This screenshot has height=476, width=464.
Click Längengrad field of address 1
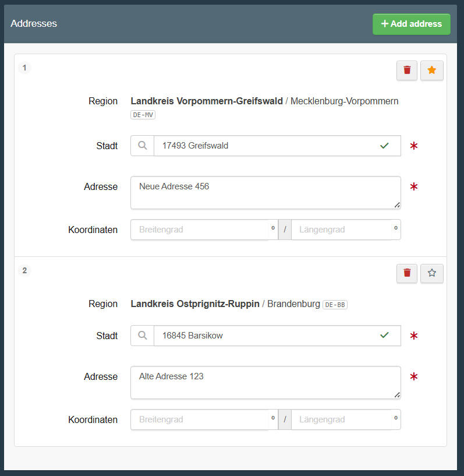(x=346, y=230)
